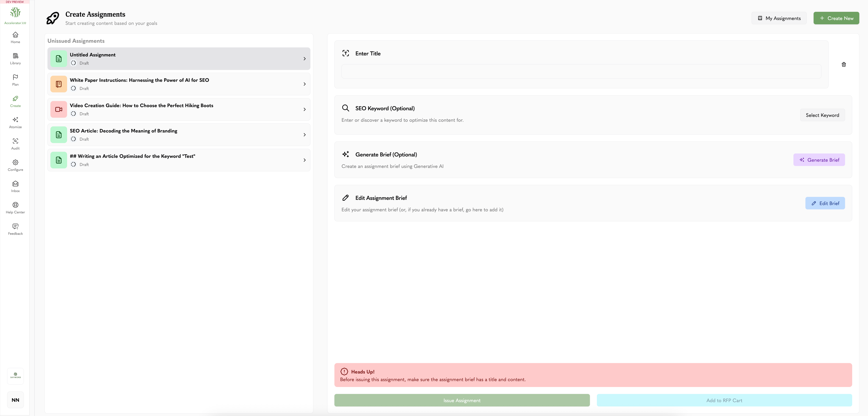This screenshot has width=868, height=416.
Task: Click the "Heads Up!" warning heading
Action: tap(363, 372)
